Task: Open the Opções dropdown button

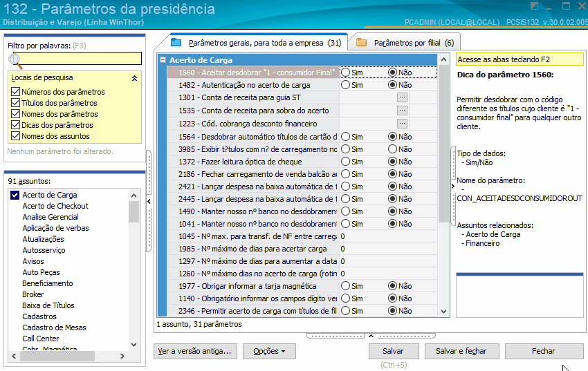Action: [x=269, y=351]
